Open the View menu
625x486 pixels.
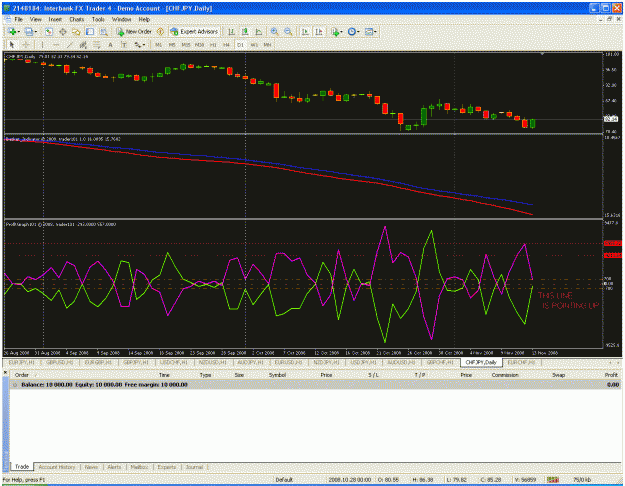coord(35,19)
